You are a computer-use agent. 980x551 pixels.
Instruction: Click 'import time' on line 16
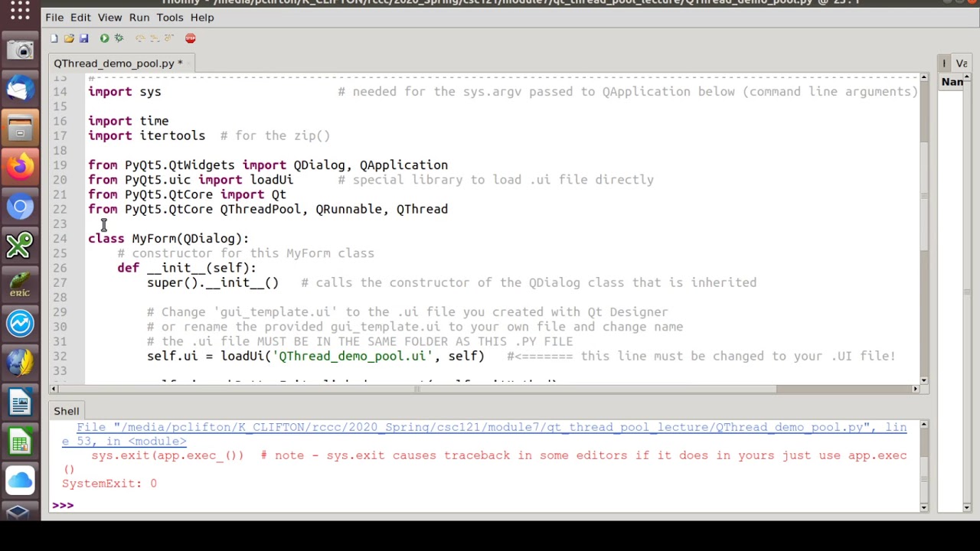click(x=129, y=121)
